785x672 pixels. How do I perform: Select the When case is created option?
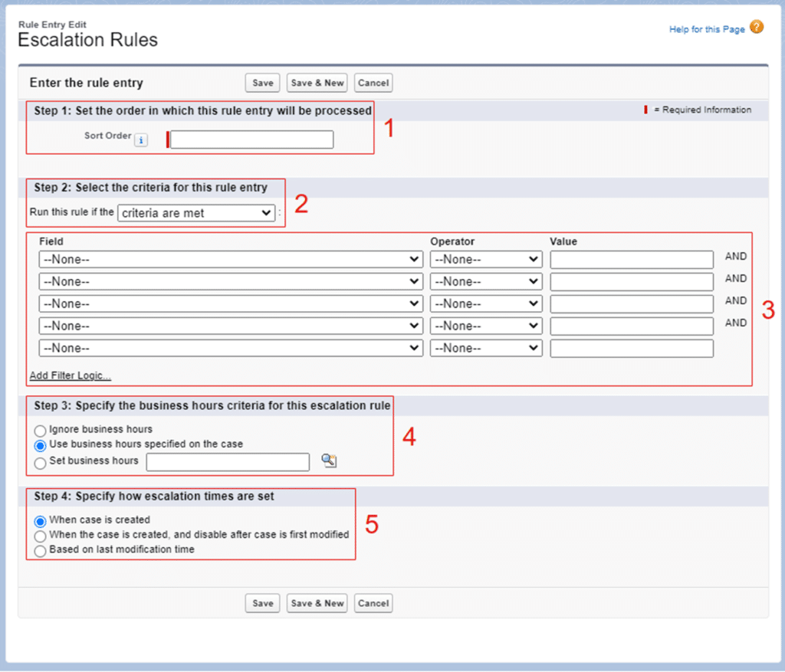(41, 521)
